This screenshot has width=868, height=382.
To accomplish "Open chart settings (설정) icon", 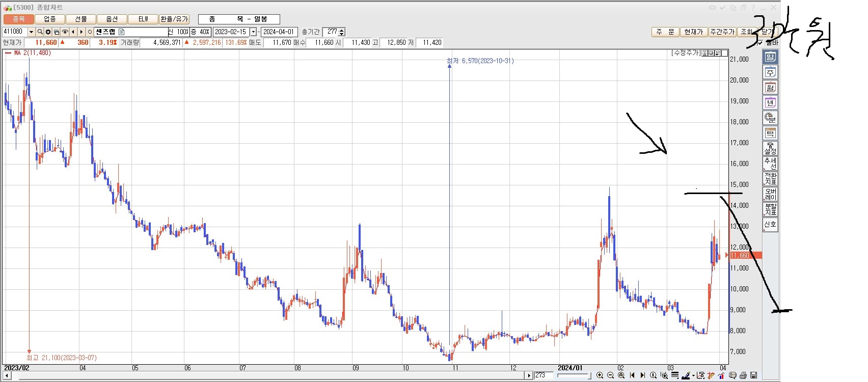I will coord(770,149).
